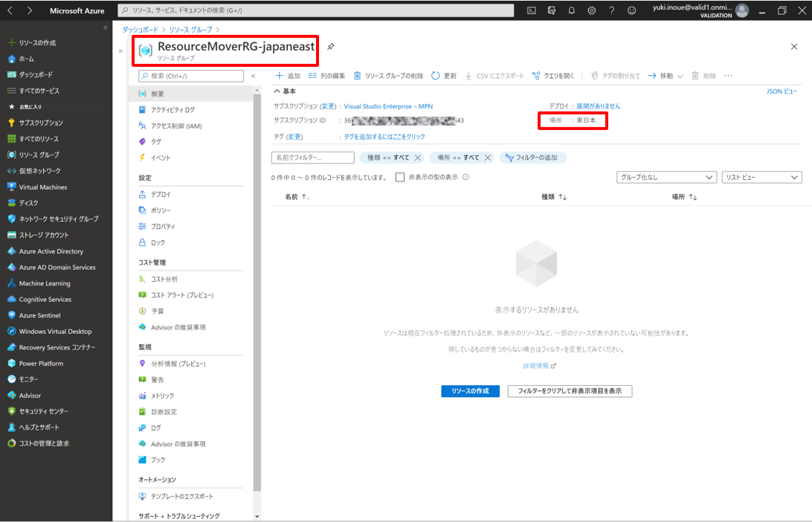Close the resource group blade
812x522 pixels.
click(794, 47)
